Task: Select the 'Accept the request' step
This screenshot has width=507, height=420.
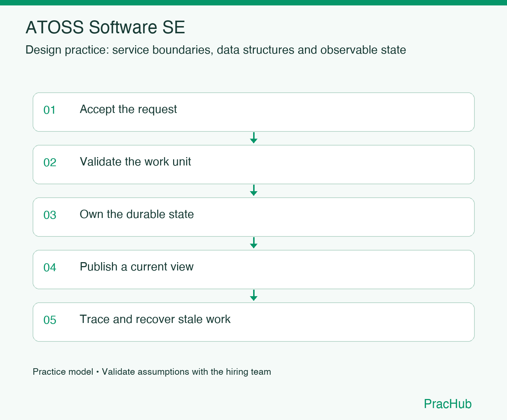Action: [253, 112]
